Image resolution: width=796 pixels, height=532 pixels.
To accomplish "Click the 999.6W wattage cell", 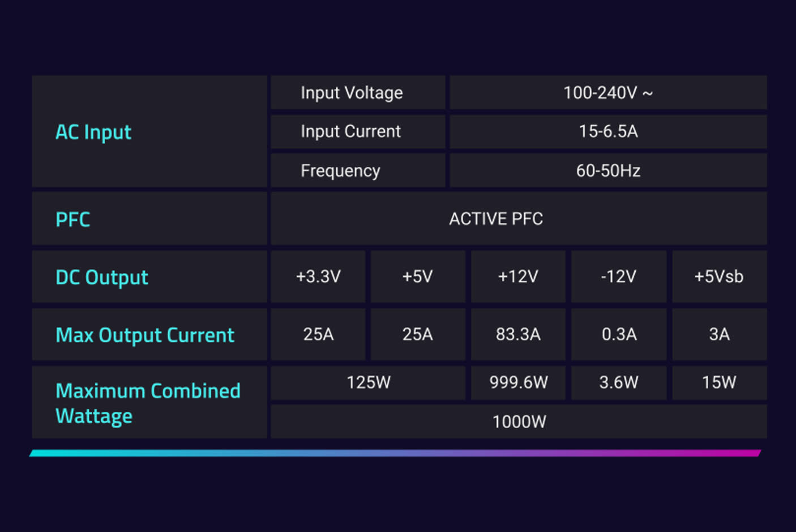I will point(518,383).
